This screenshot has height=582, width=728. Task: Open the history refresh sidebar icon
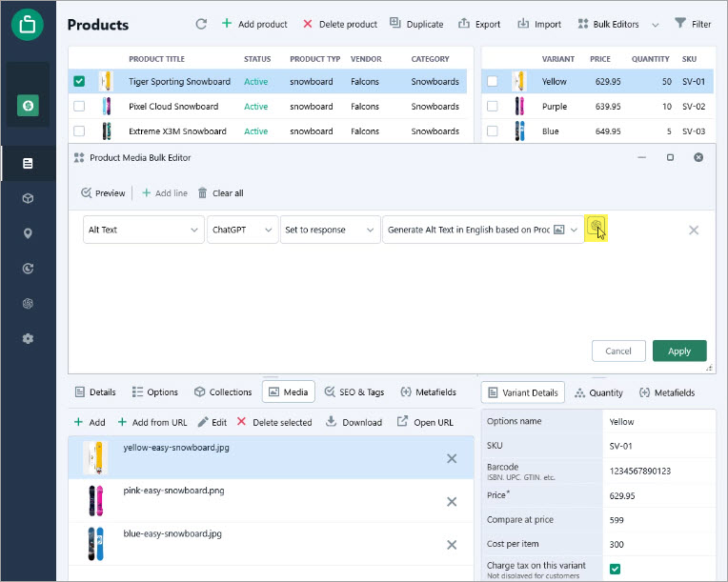(28, 269)
